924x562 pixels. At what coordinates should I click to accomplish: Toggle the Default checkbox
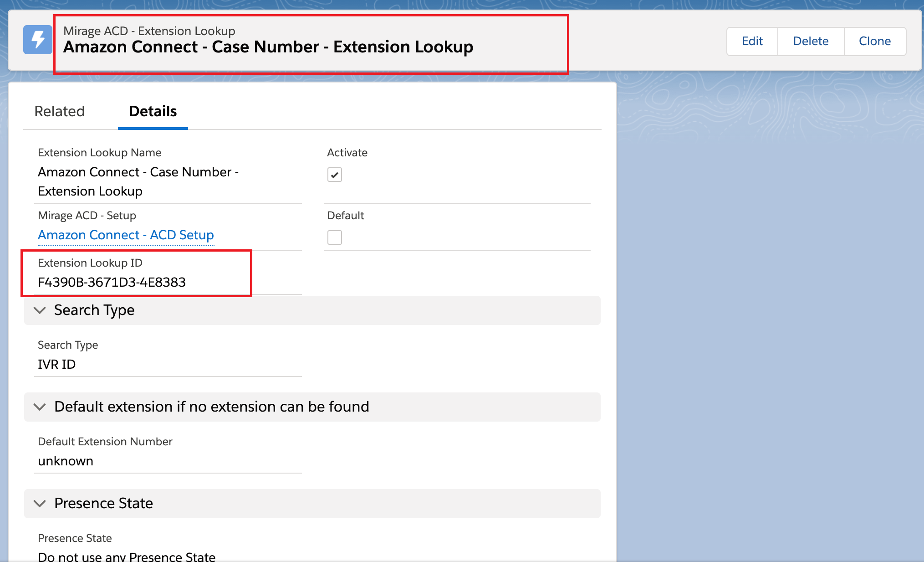335,237
